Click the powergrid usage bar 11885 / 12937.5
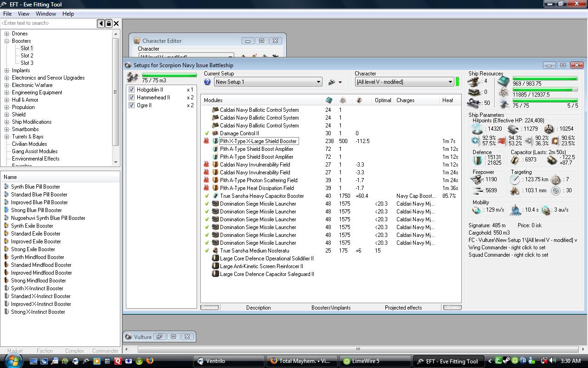 (x=545, y=90)
